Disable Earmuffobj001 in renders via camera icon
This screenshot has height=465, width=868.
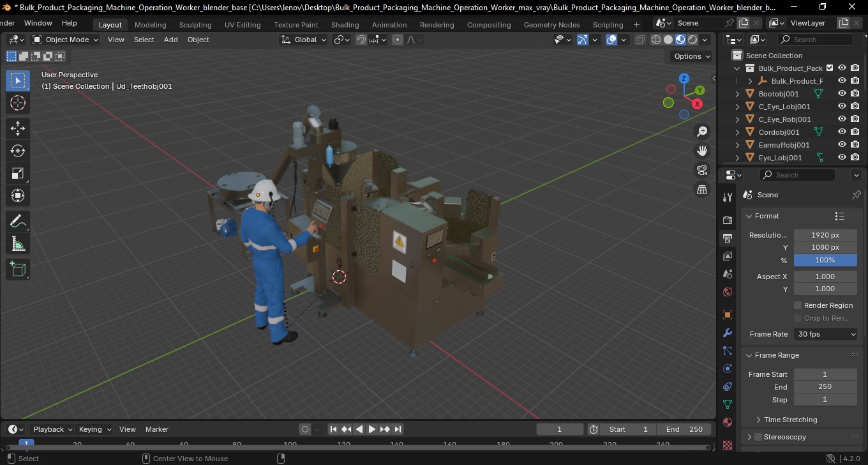pos(855,144)
